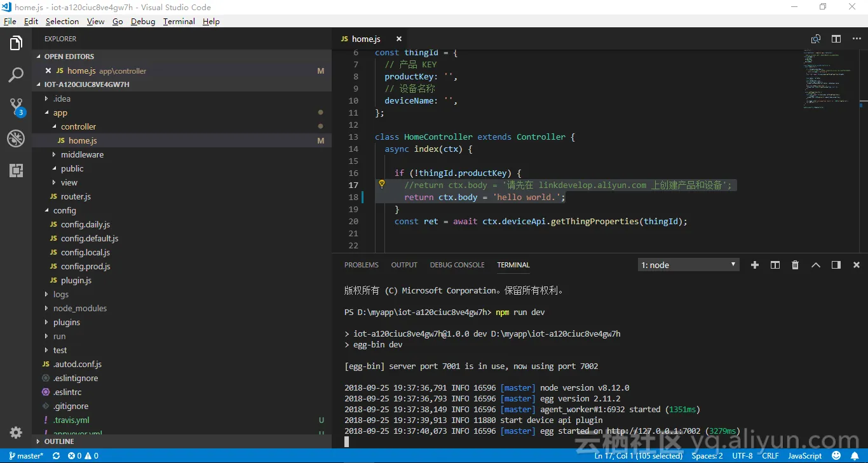Split the terminal pane
Screen dimensions: 868x463
[775, 265]
